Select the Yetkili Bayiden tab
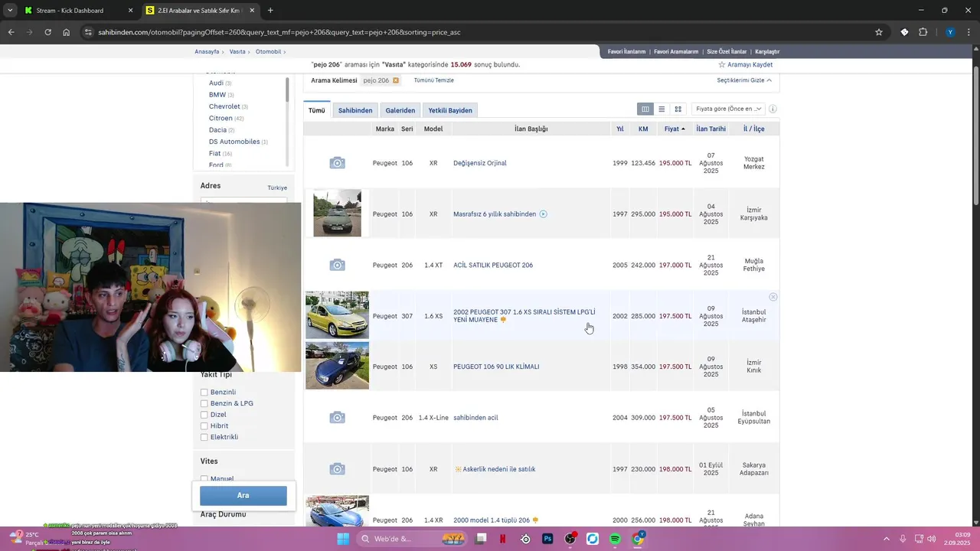This screenshot has height=551, width=980. (x=450, y=110)
